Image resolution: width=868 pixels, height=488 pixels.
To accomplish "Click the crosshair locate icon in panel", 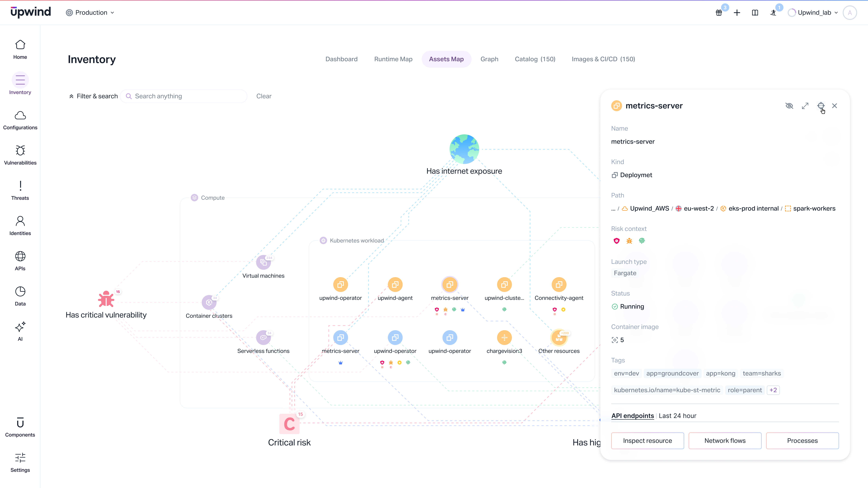I will coord(821,106).
